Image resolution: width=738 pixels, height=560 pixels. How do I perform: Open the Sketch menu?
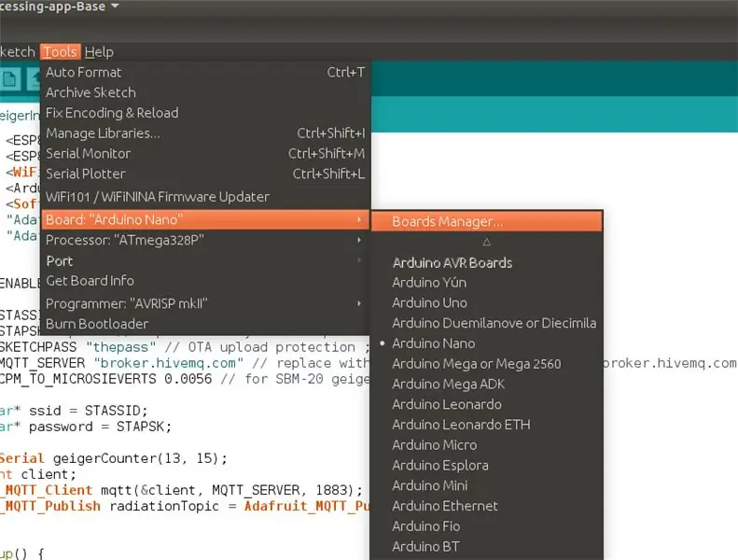(18, 52)
